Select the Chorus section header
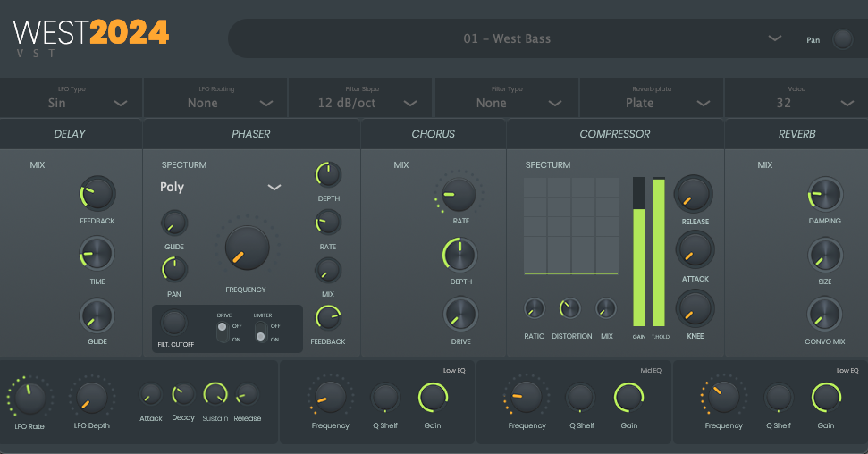 click(x=434, y=134)
